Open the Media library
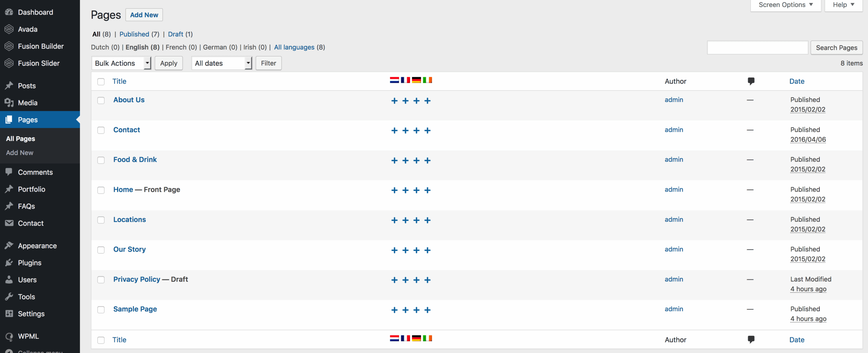The width and height of the screenshot is (868, 353). coord(27,102)
